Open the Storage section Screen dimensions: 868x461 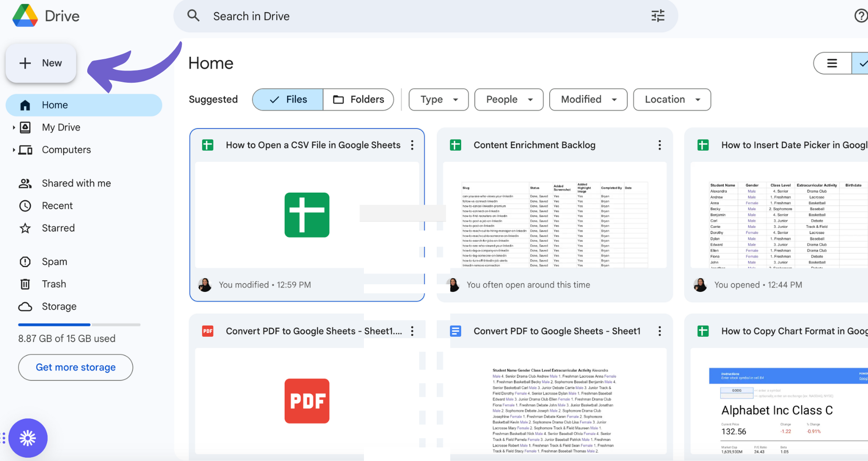click(59, 306)
